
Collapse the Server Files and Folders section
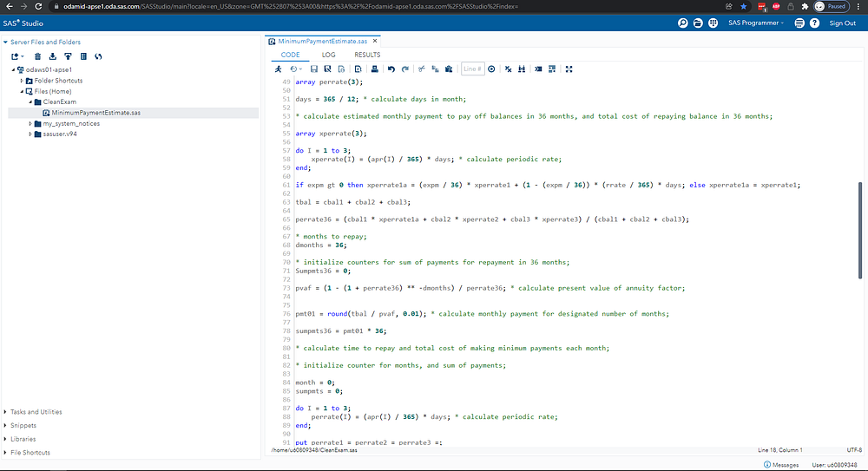click(x=6, y=42)
